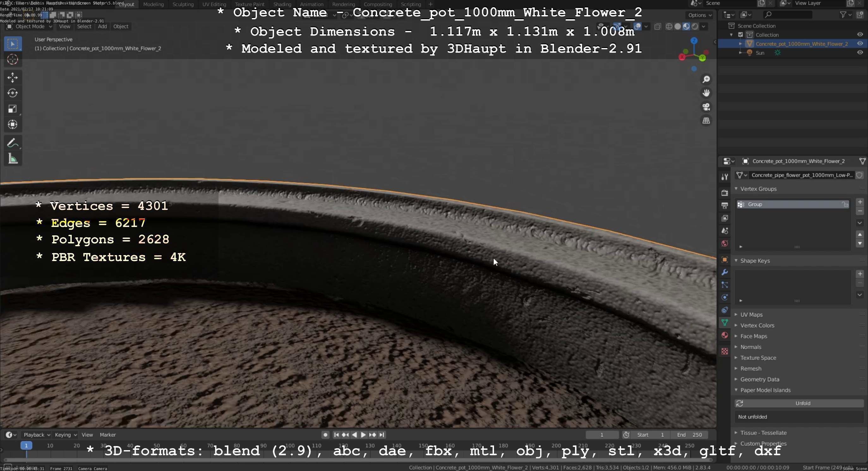Image resolution: width=868 pixels, height=471 pixels.
Task: Collapse the Vertex Groups panel
Action: 758,189
